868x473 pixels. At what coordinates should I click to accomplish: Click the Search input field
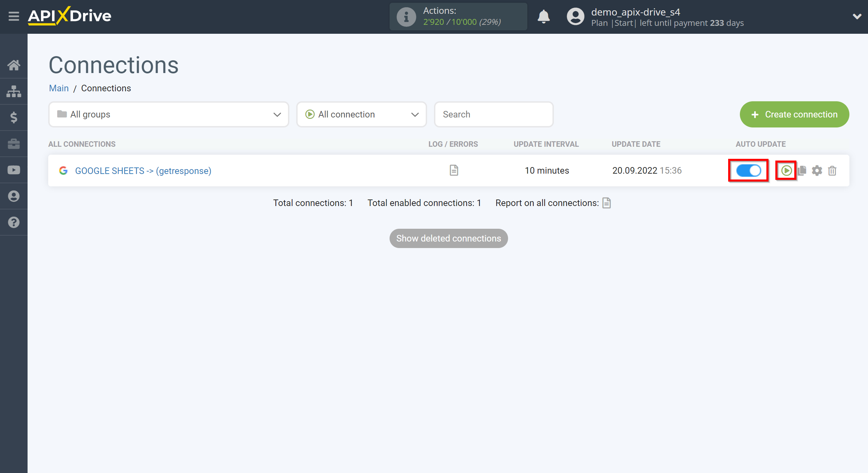pyautogui.click(x=493, y=114)
